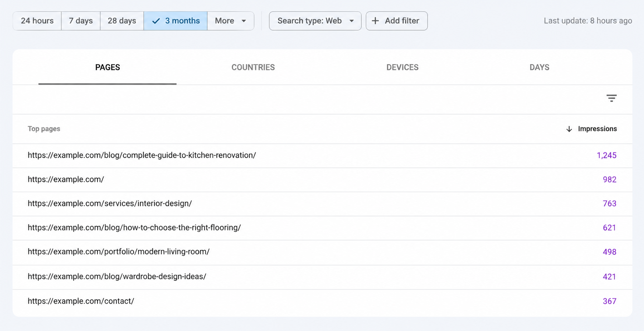644x331 pixels.
Task: Select the 24 hours date range
Action: [37, 21]
